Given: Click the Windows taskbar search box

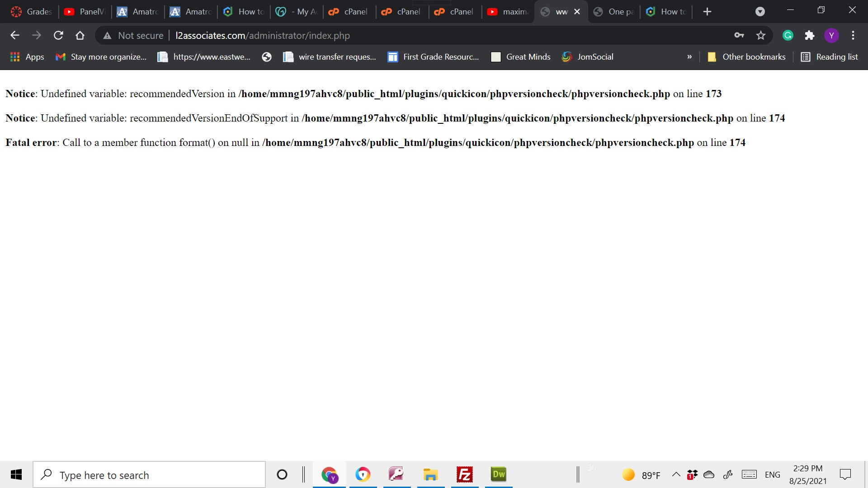Looking at the screenshot, I should pyautogui.click(x=149, y=475).
